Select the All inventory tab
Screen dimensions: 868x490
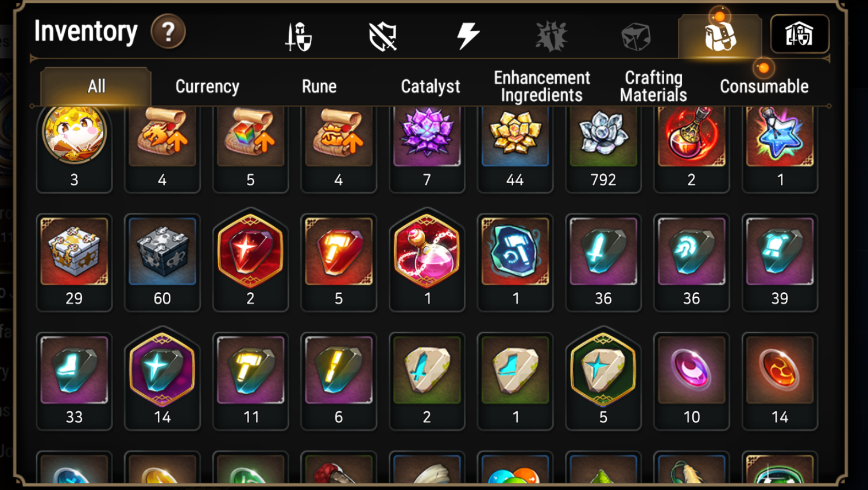96,87
